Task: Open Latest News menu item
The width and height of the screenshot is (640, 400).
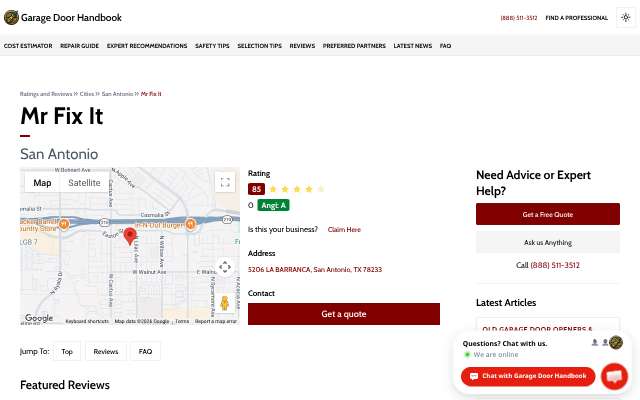Action: (x=413, y=46)
